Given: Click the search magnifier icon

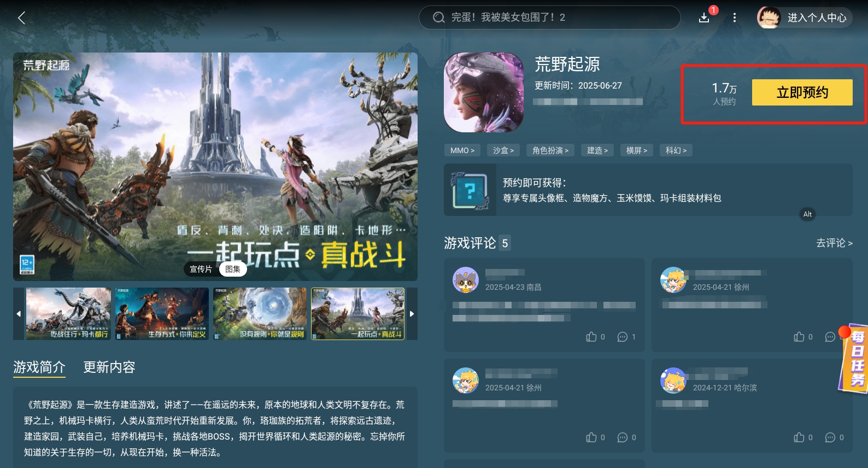Looking at the screenshot, I should tap(438, 17).
